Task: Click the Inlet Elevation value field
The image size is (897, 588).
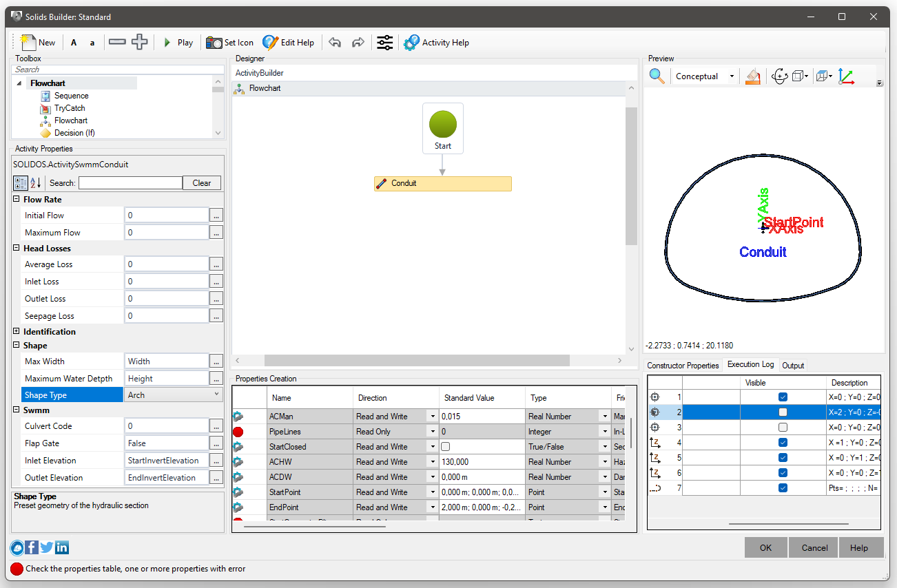Action: coord(167,461)
